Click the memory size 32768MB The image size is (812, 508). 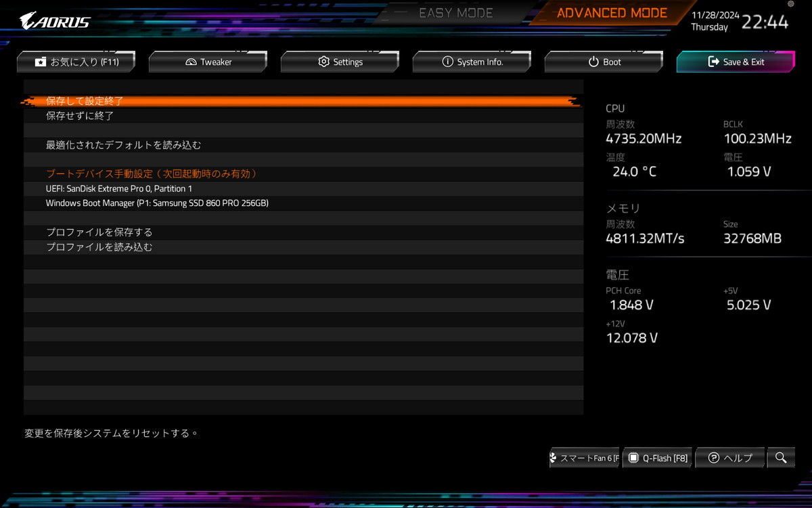click(x=752, y=238)
